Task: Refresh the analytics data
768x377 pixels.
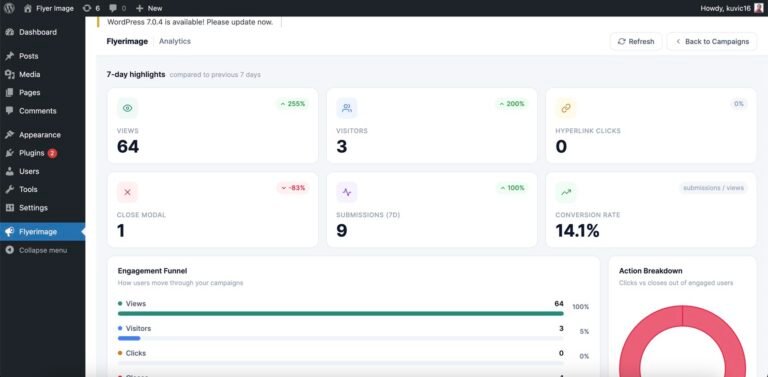Action: coord(636,42)
